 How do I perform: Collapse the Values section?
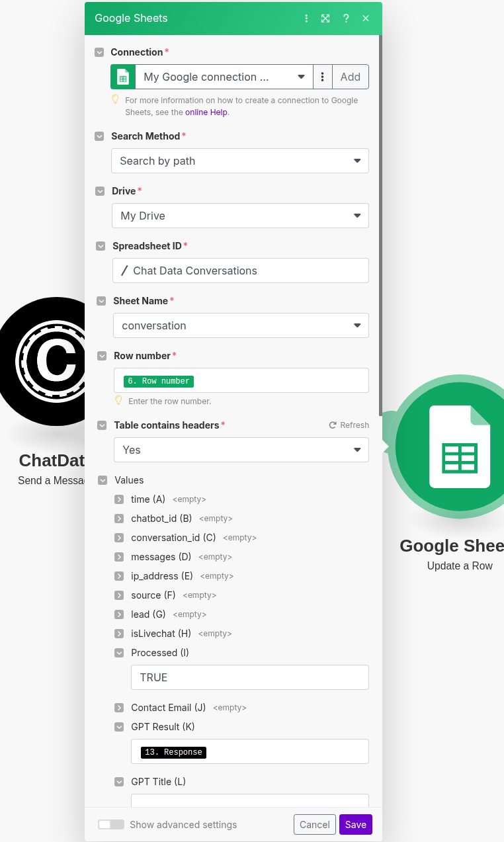103,480
